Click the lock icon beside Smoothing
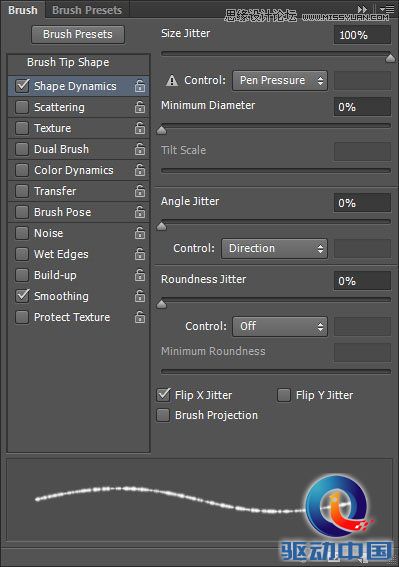399x567 pixels. (x=140, y=296)
